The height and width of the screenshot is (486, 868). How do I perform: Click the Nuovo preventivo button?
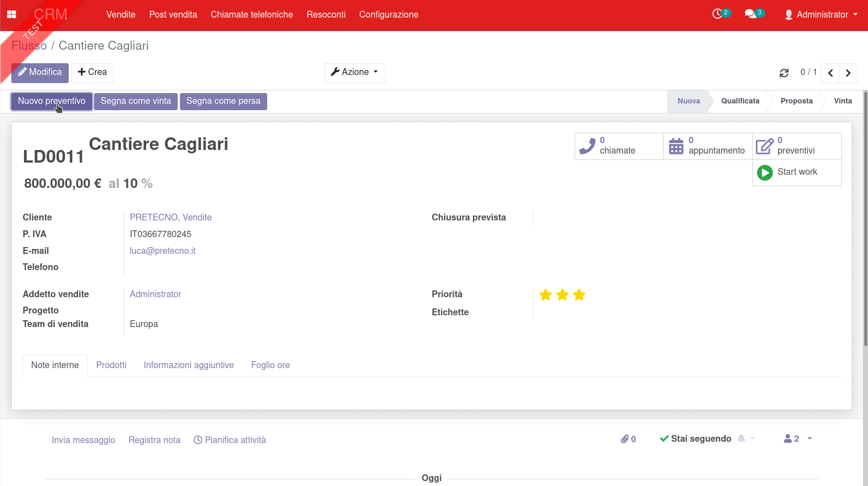(52, 101)
